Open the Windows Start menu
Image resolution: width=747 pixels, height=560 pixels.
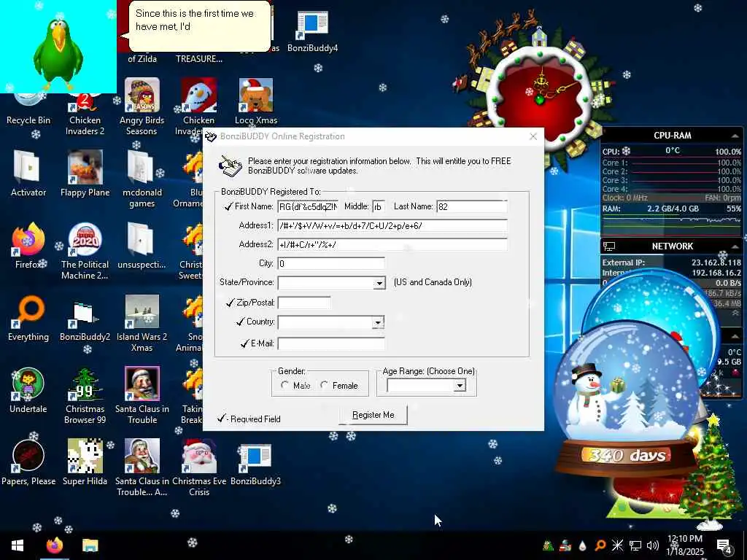pyautogui.click(x=18, y=545)
